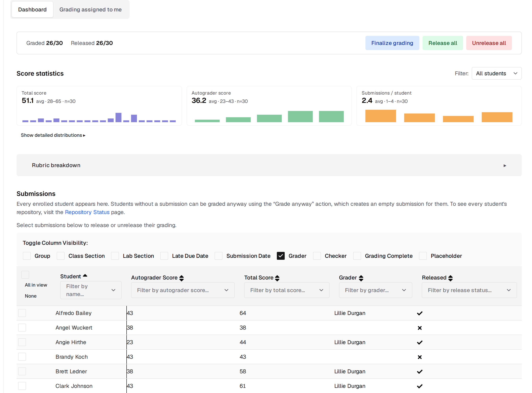This screenshot has height=393, width=532.
Task: Enable Placeholder column checkbox
Action: click(423, 256)
